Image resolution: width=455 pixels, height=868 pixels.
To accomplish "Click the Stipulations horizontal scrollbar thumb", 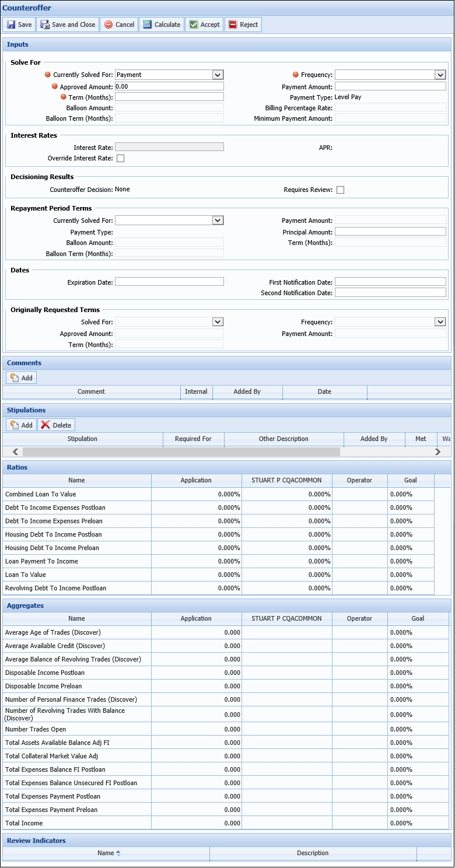I will pos(181,452).
